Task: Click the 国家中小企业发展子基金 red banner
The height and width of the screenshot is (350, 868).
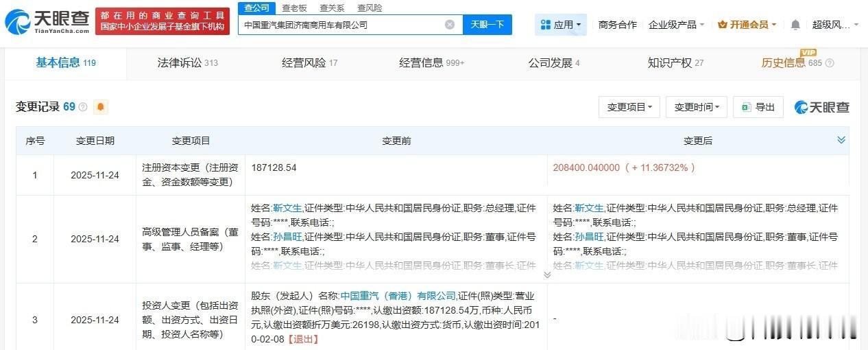Action: coord(162,21)
